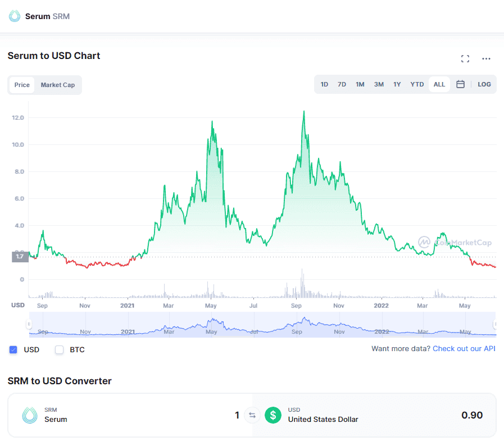The image size is (504, 441).
Task: Open the Check out our API link
Action: [x=464, y=348]
